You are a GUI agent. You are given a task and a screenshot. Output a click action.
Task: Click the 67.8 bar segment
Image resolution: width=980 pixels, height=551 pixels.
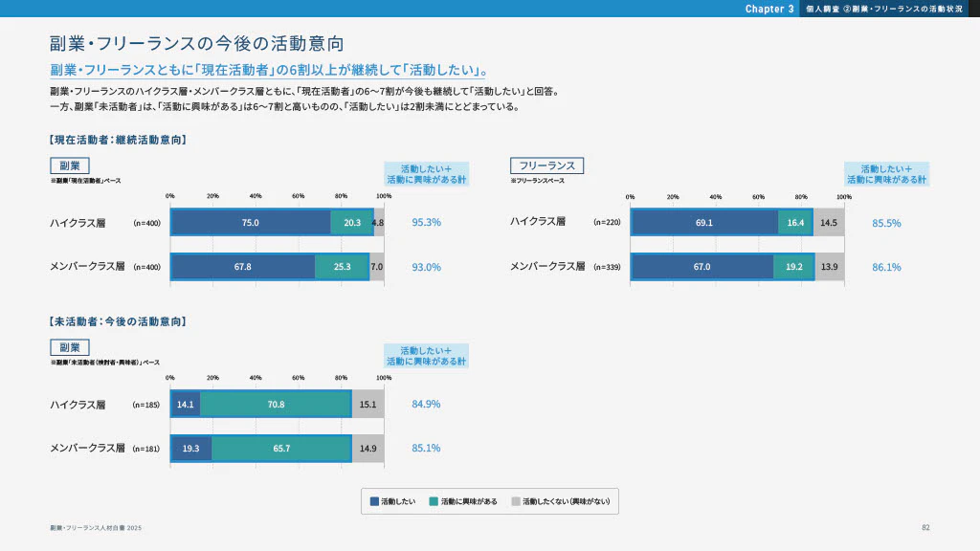[242, 267]
